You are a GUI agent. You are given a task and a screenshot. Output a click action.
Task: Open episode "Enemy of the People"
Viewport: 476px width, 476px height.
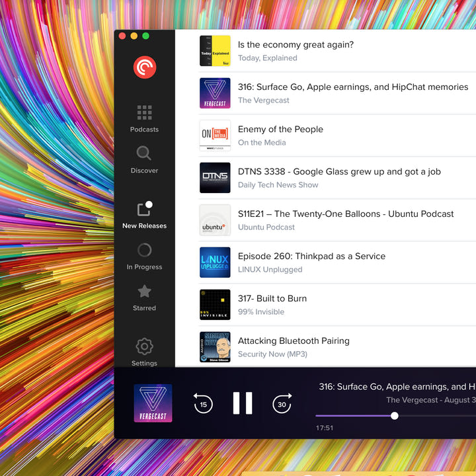[280, 130]
